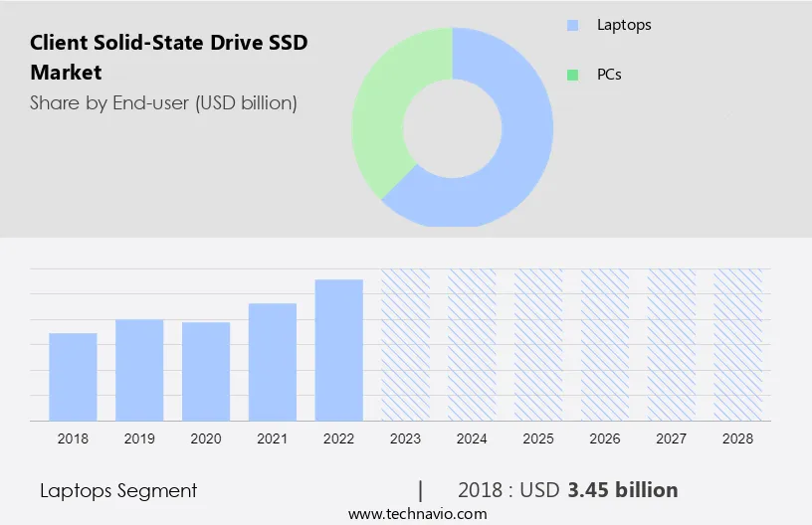Viewport: 812px width, 525px height.
Task: Click the Laptops Segment label
Action: [118, 490]
